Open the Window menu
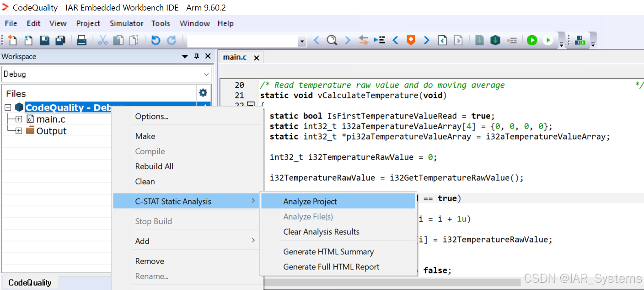This screenshot has height=290, width=644. point(195,23)
